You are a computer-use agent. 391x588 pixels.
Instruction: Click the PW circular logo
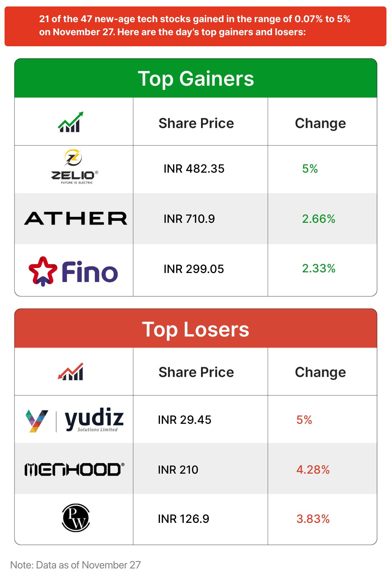coord(76,518)
